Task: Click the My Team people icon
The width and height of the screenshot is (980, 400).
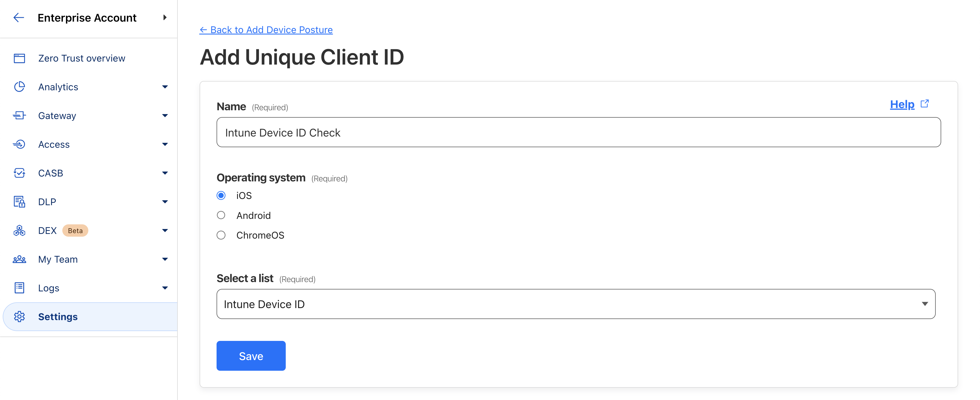Action: pos(19,259)
